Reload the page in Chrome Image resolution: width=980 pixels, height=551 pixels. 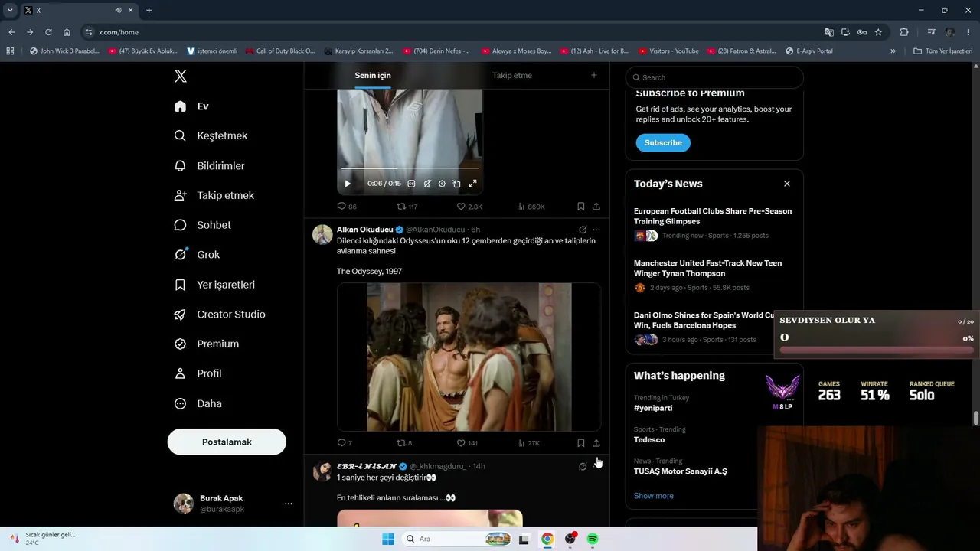point(48,32)
